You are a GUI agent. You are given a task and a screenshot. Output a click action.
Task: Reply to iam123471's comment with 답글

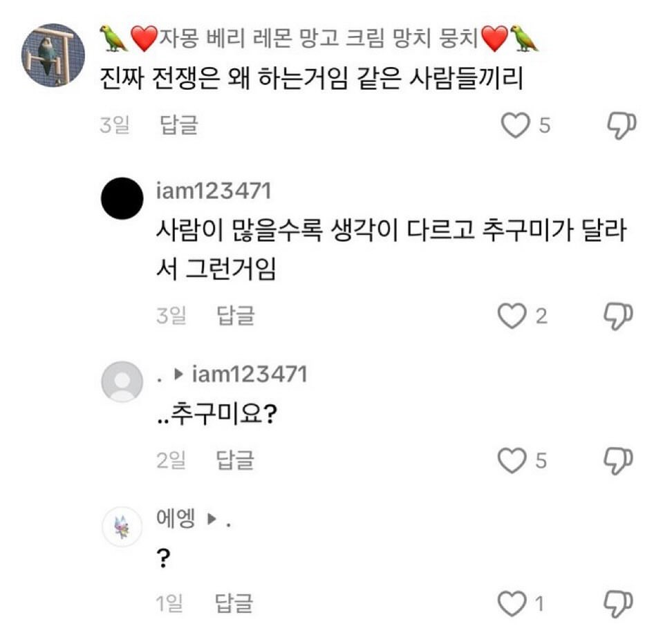236,316
